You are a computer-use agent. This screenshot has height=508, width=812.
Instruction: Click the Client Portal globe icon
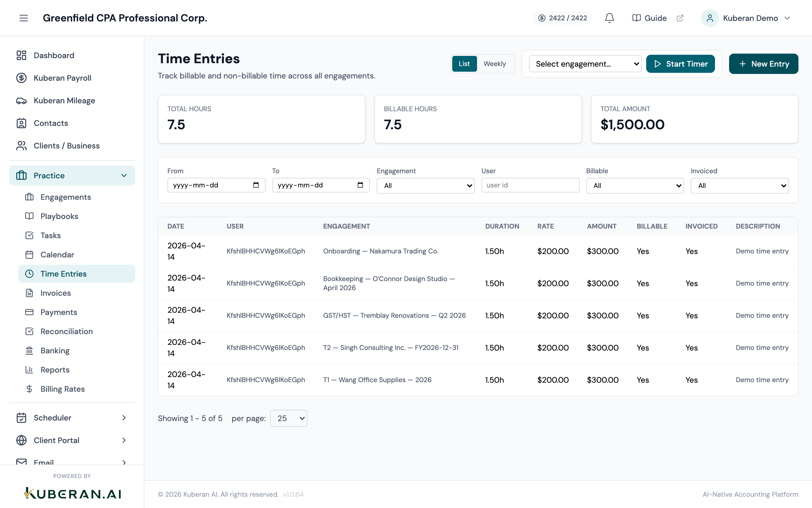click(21, 440)
